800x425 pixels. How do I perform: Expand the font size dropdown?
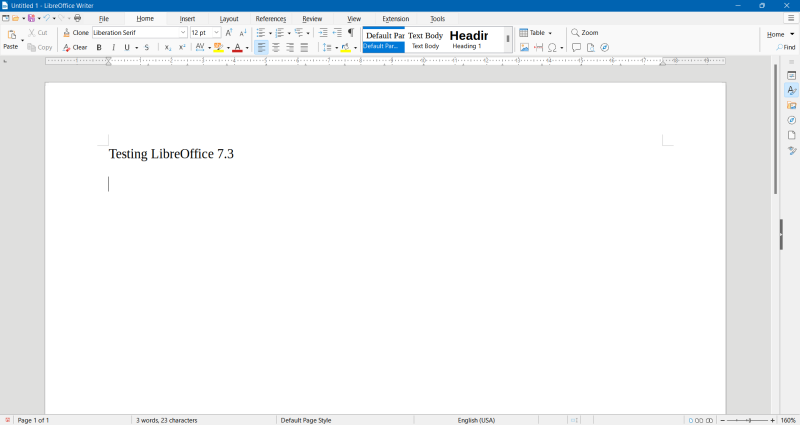(x=216, y=33)
